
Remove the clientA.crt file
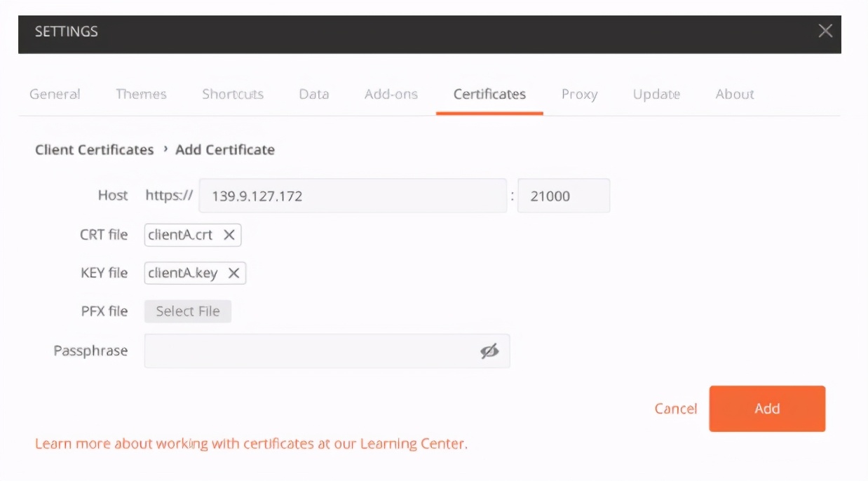click(229, 235)
